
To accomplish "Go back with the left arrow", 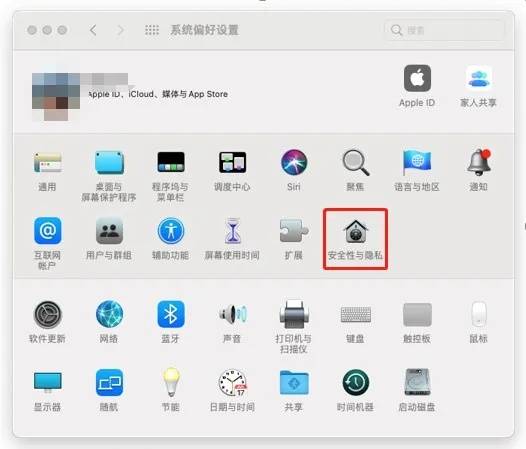I will (93, 30).
